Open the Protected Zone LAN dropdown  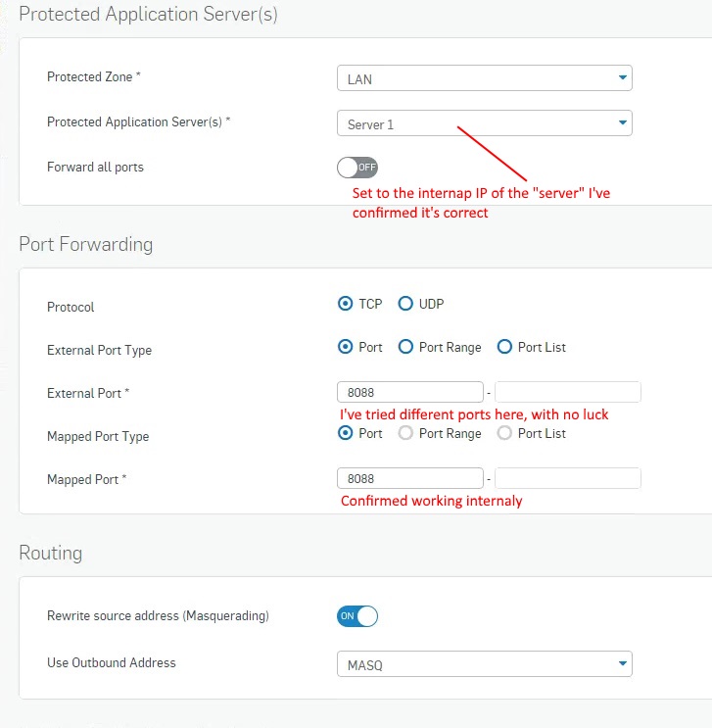coord(484,78)
